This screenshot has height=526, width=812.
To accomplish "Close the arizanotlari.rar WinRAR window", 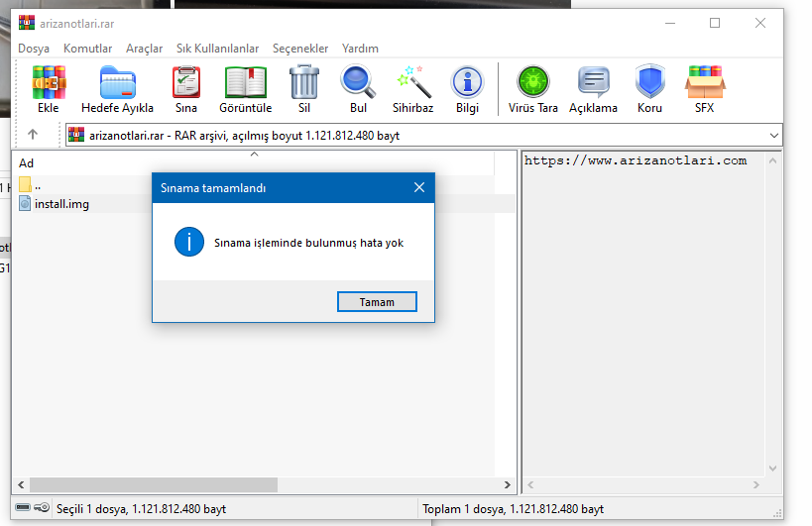I will [759, 23].
